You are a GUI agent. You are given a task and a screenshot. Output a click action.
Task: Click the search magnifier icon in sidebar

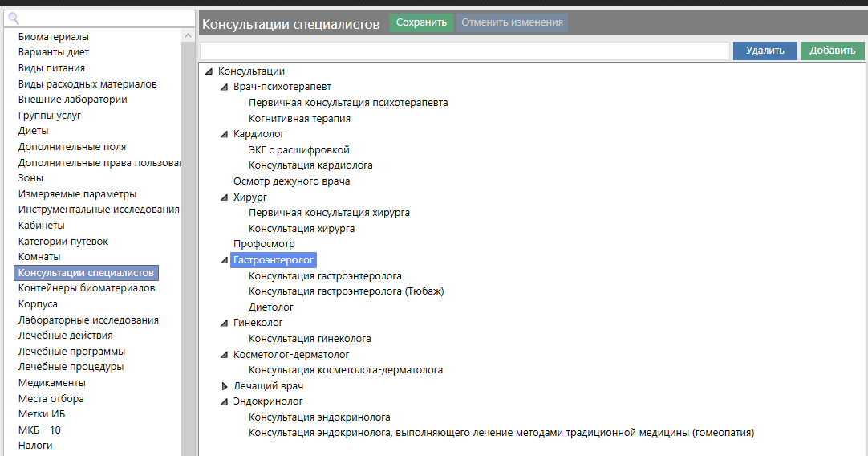click(13, 18)
